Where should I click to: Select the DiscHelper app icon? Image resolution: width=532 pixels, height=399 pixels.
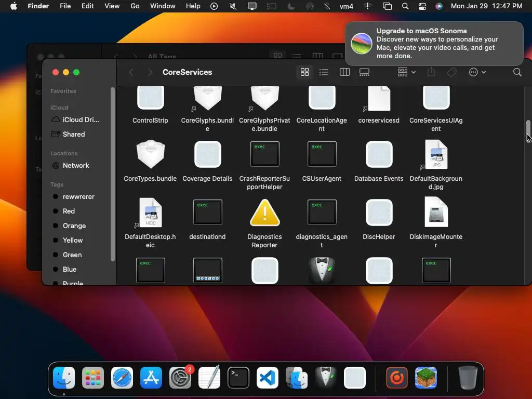(379, 212)
